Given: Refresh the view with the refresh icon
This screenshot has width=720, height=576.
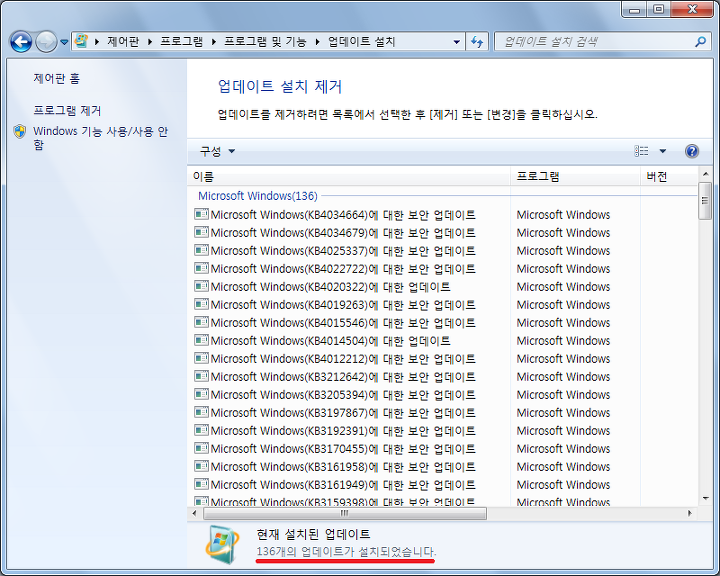Looking at the screenshot, I should pyautogui.click(x=477, y=42).
